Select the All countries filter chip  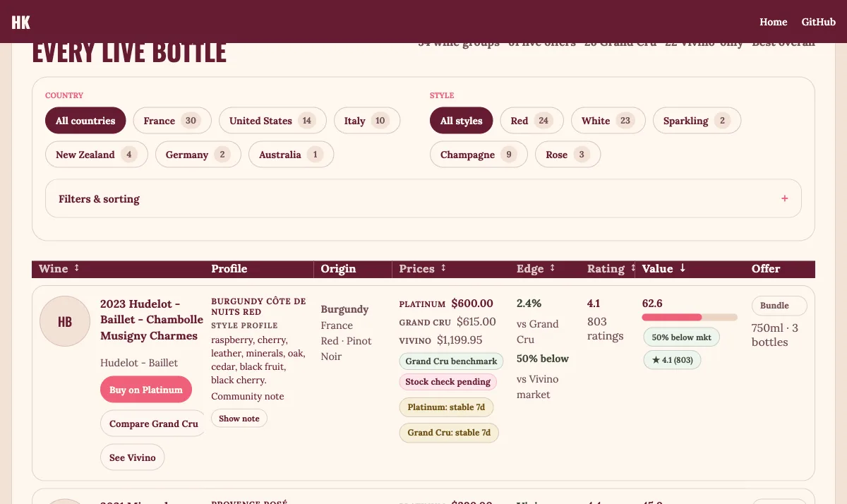(85, 121)
